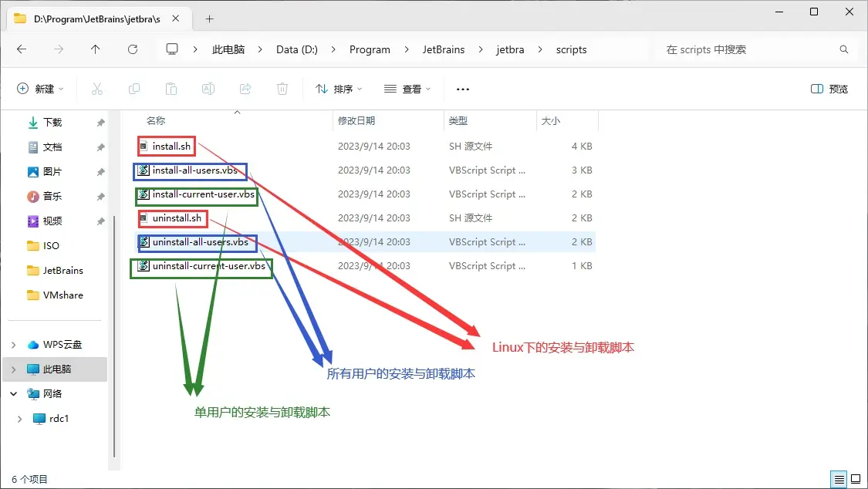Open the 排序 sort dropdown
The image size is (868, 489).
339,89
